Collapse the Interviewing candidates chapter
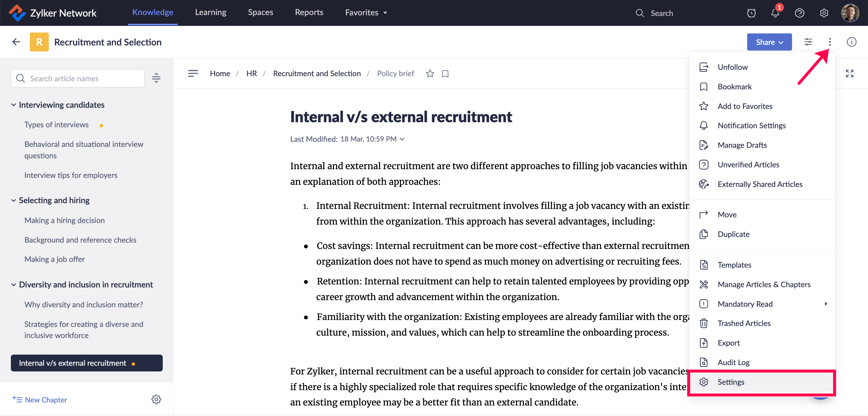 click(14, 105)
